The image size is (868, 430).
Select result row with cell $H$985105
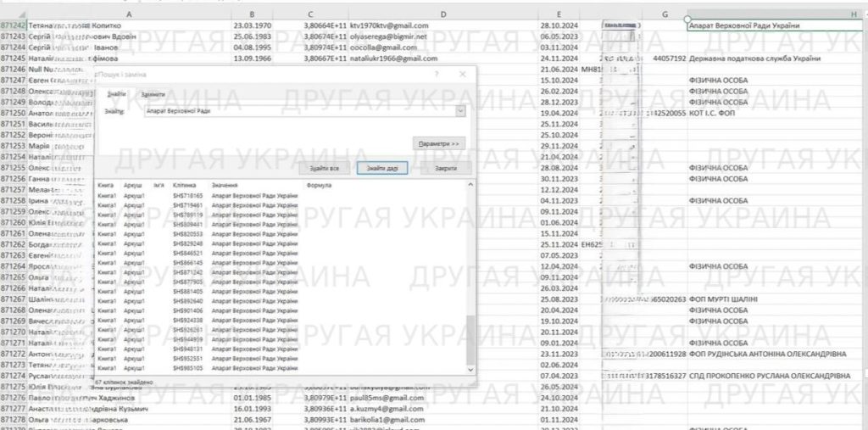(x=188, y=369)
